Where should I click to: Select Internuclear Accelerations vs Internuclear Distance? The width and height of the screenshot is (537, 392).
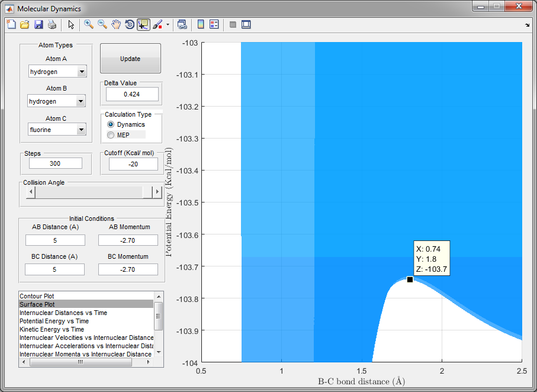(86, 346)
